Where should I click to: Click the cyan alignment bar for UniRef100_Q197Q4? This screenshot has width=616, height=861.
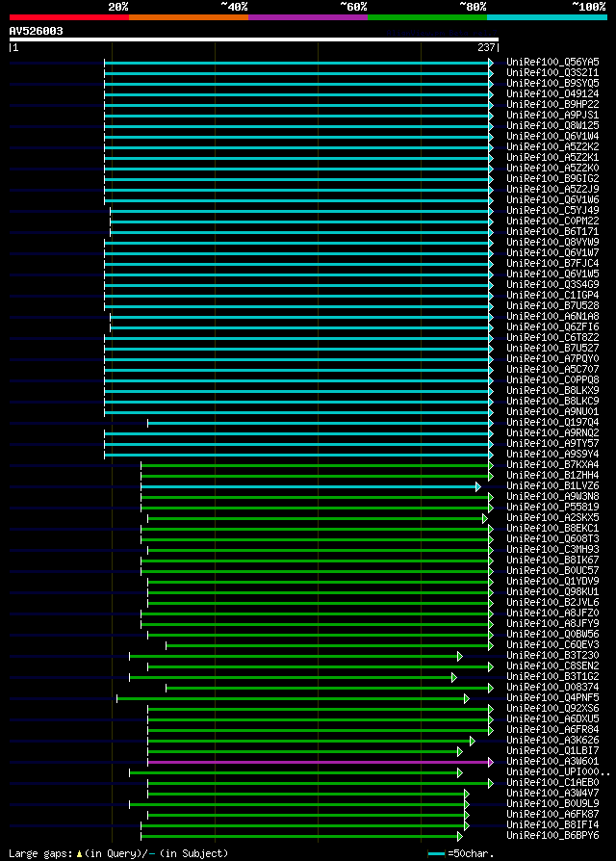click(x=321, y=424)
